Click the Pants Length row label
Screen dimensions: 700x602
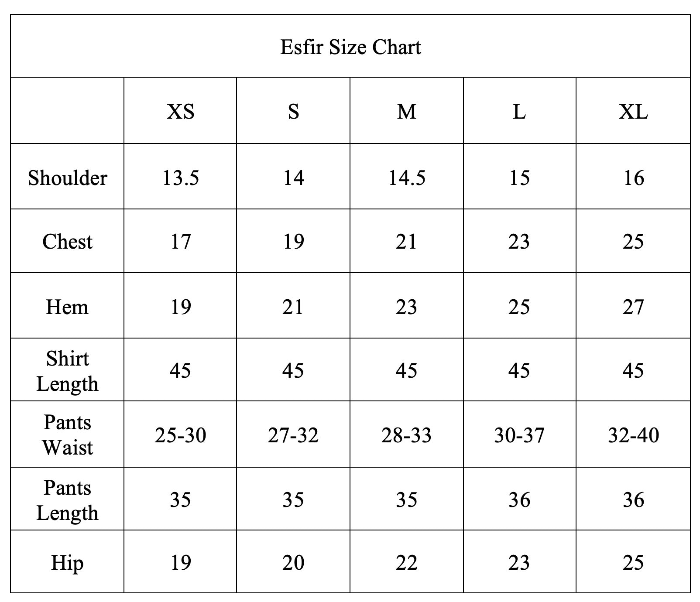coord(67,500)
